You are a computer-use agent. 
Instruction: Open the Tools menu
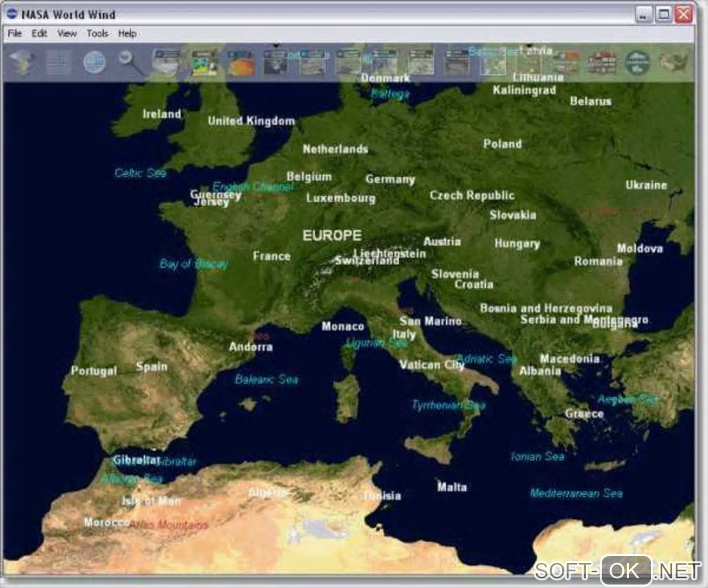coord(98,33)
